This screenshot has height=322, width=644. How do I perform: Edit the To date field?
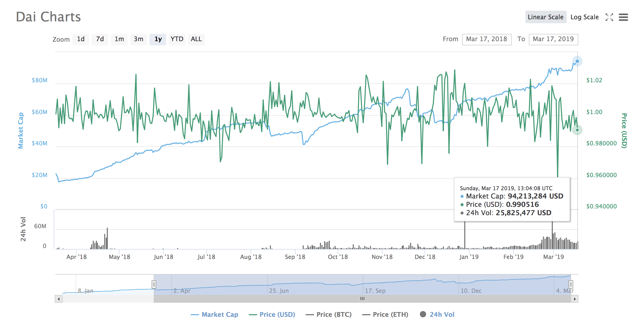[553, 39]
